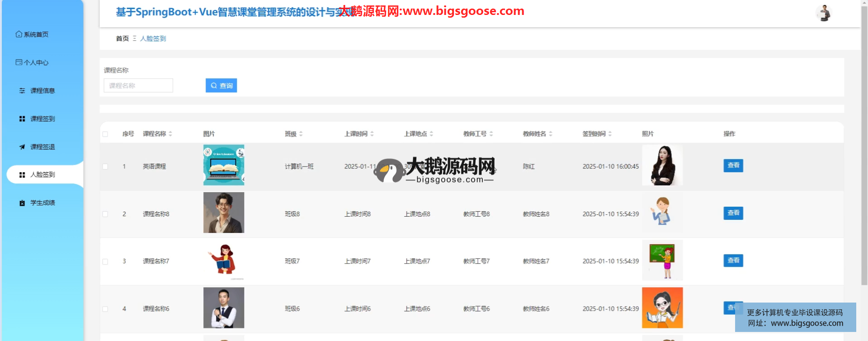Sort by 班级 using its sort arrows
This screenshot has height=341, width=868.
pyautogui.click(x=301, y=134)
